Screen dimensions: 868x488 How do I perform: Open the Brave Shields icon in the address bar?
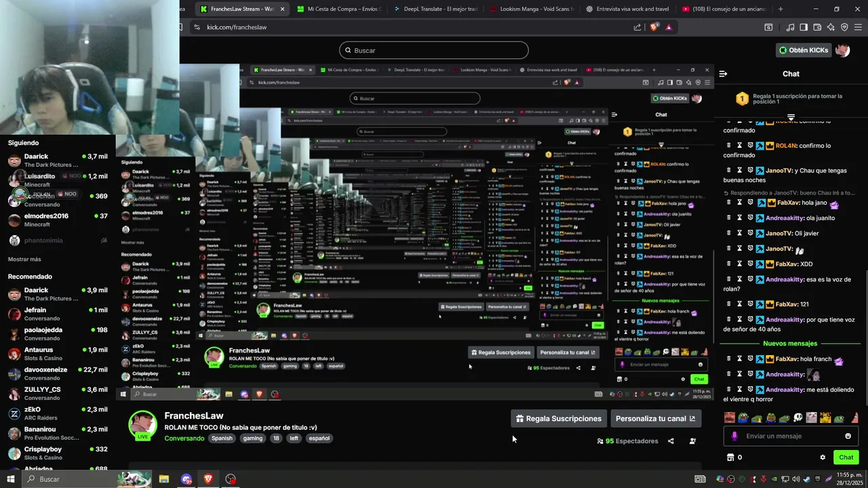pyautogui.click(x=654, y=27)
